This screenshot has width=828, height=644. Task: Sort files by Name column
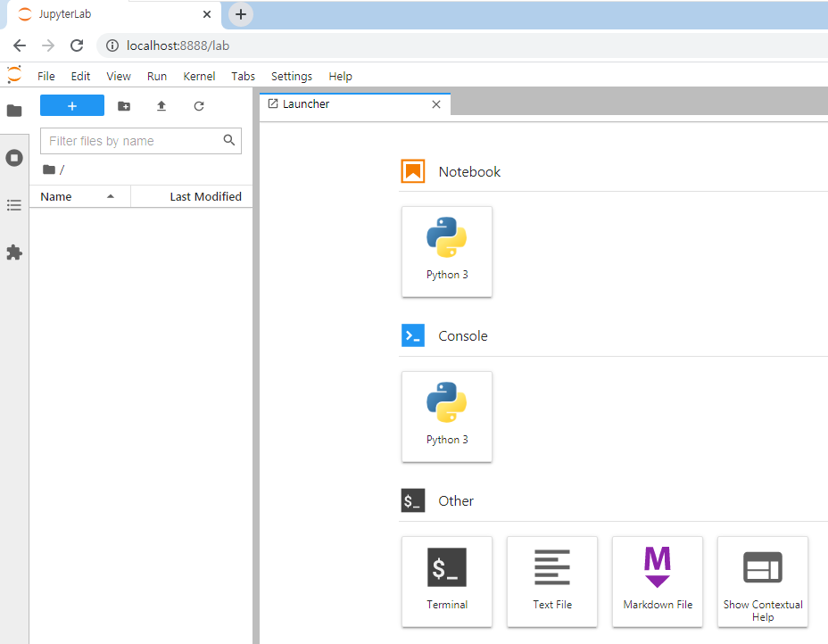click(79, 196)
